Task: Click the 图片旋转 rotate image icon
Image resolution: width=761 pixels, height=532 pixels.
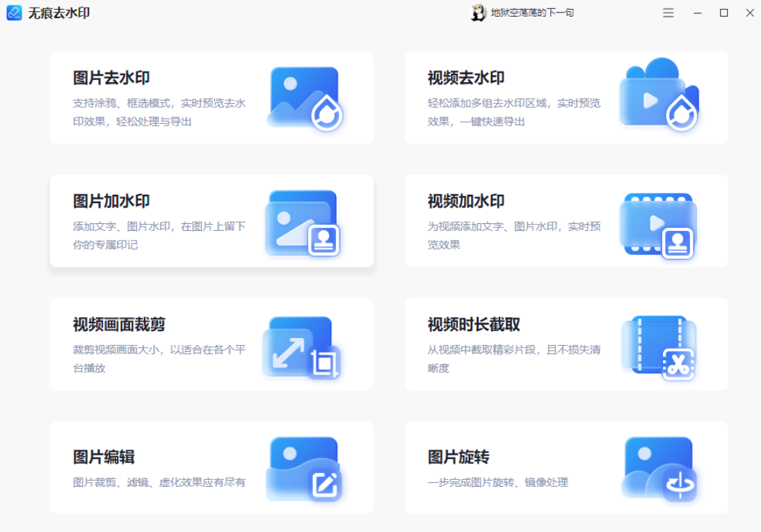Action: point(658,469)
